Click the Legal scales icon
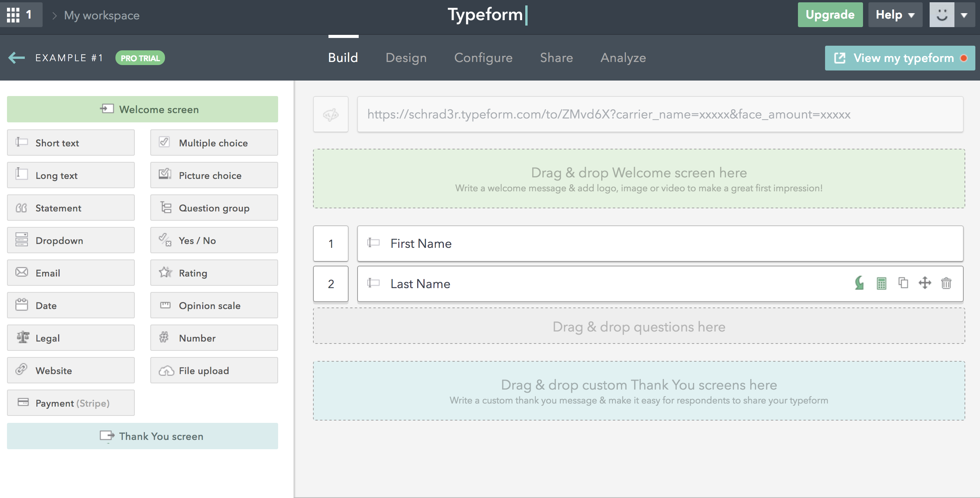The width and height of the screenshot is (980, 498). 23,337
